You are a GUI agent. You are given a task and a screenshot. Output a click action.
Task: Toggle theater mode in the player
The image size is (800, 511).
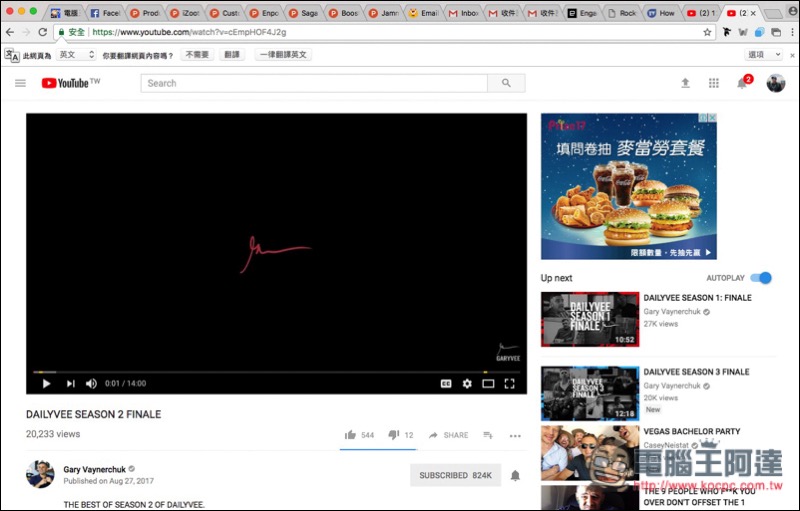point(488,383)
